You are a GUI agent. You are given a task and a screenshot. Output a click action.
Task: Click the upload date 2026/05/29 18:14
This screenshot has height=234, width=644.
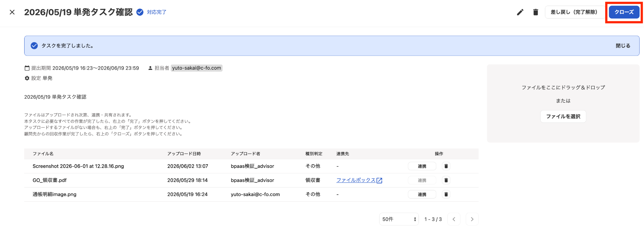pyautogui.click(x=187, y=180)
